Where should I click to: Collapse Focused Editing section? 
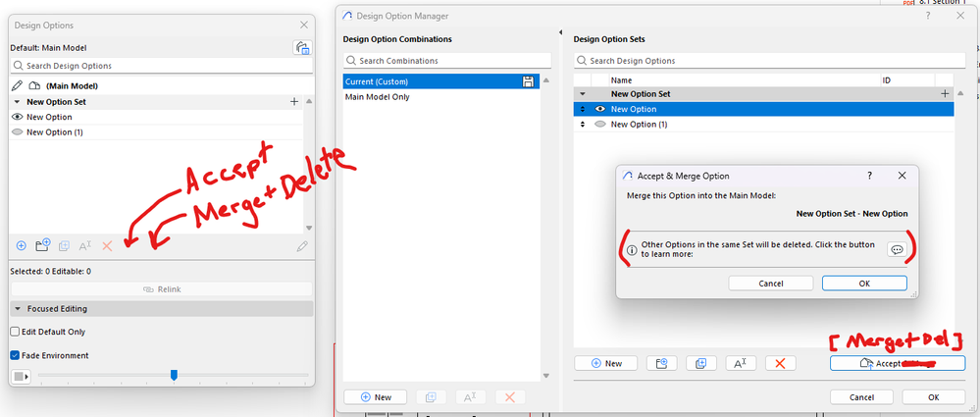click(x=18, y=309)
